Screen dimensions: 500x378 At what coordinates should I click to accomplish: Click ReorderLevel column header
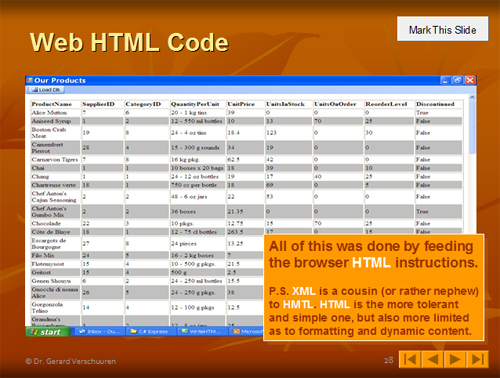coord(389,104)
